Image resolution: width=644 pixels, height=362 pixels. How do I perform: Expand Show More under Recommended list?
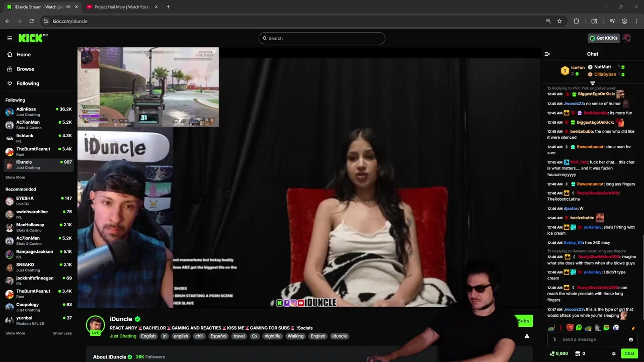coord(15,333)
